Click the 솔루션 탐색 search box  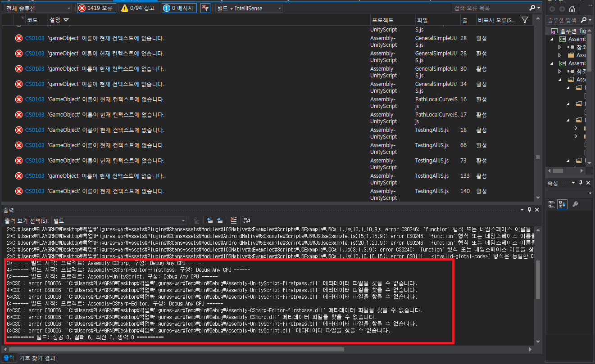pos(562,20)
